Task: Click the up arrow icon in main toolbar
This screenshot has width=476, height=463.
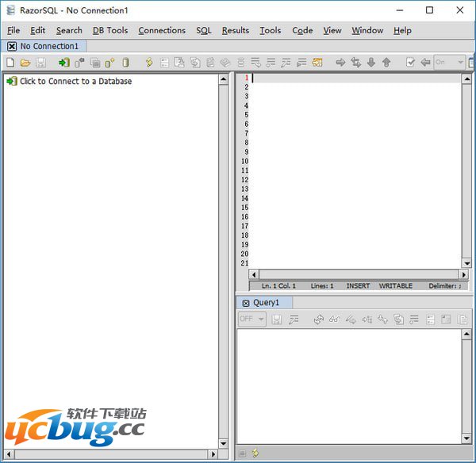Action: point(386,63)
